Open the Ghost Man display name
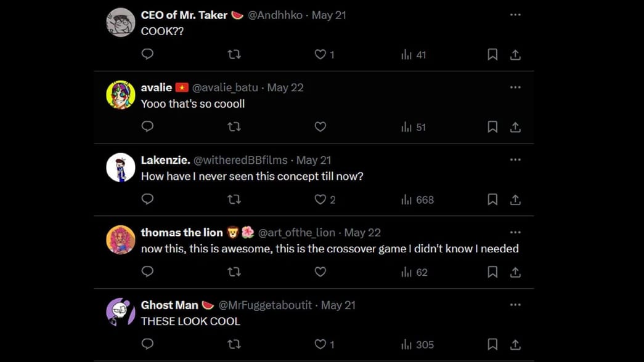The image size is (644, 362). [x=169, y=305]
